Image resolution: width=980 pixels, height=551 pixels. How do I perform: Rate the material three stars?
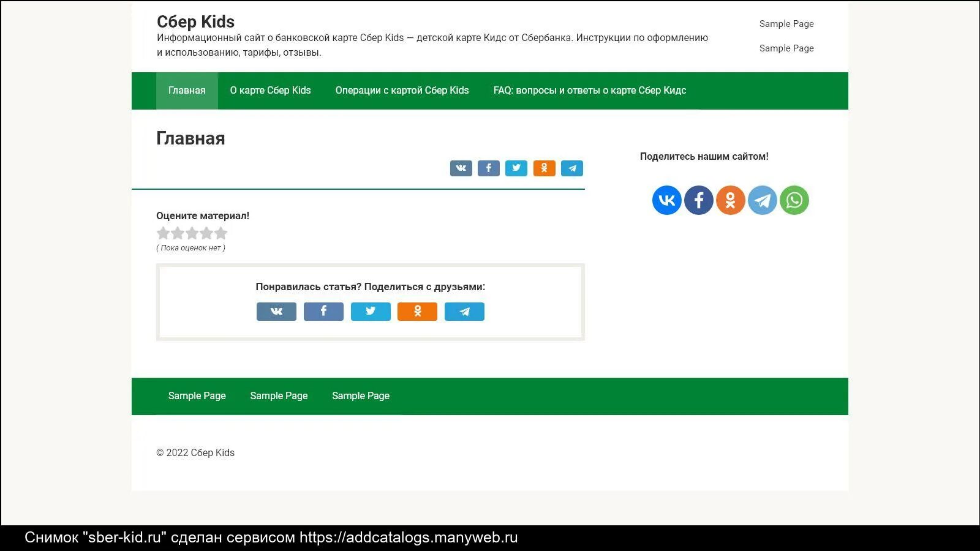coord(192,233)
